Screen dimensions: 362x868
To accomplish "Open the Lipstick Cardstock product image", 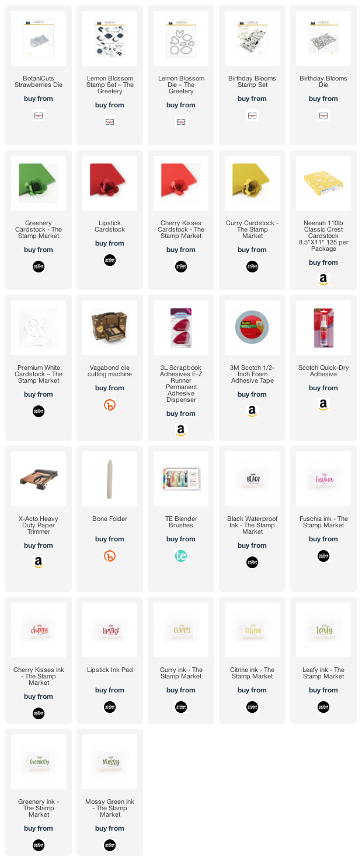I will coord(110,183).
